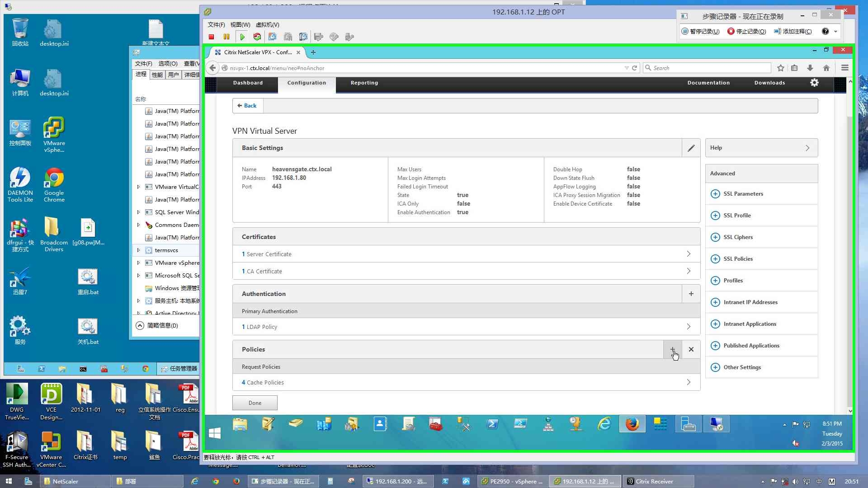
Task: Open the Firefox downloads arrow icon
Action: pos(810,68)
